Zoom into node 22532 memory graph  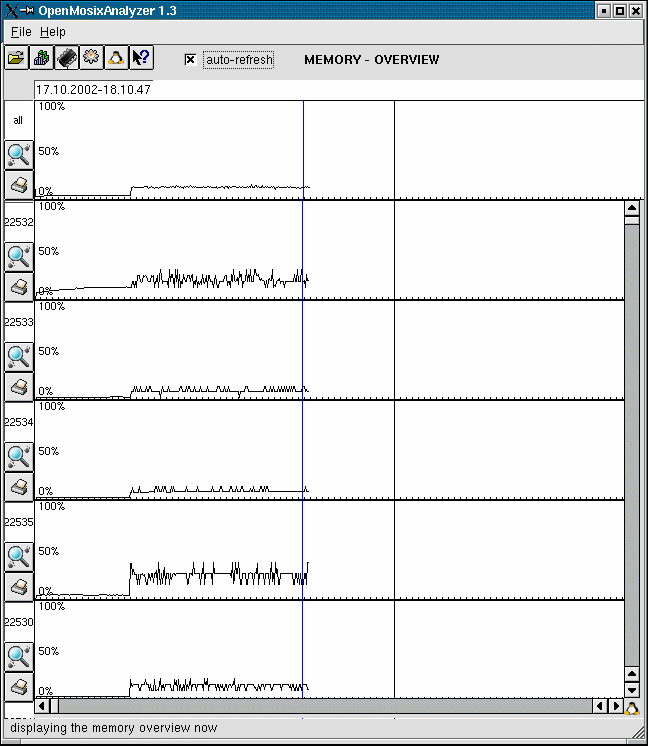[x=19, y=256]
